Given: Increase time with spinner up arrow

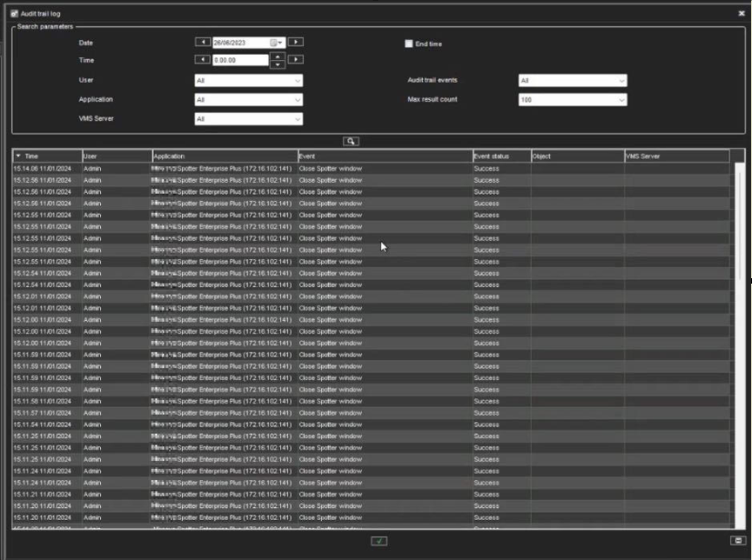Looking at the screenshot, I should (x=277, y=56).
